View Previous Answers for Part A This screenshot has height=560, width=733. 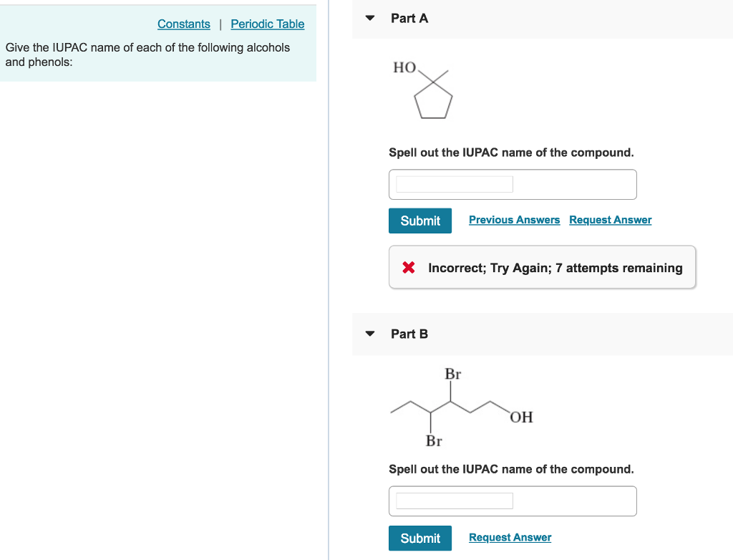[x=514, y=220]
